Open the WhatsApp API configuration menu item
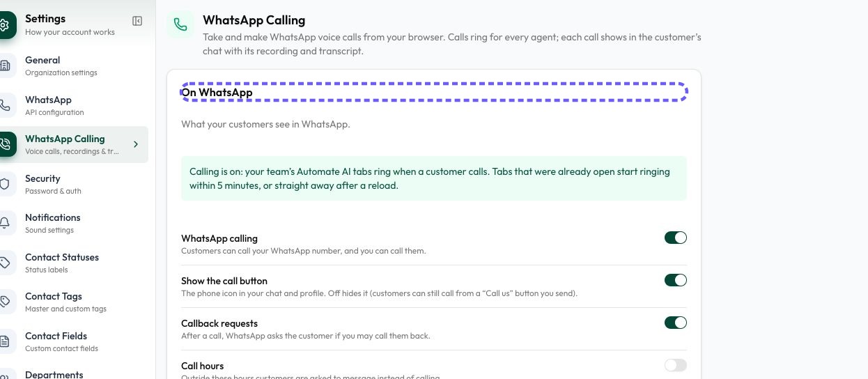 tap(74, 105)
